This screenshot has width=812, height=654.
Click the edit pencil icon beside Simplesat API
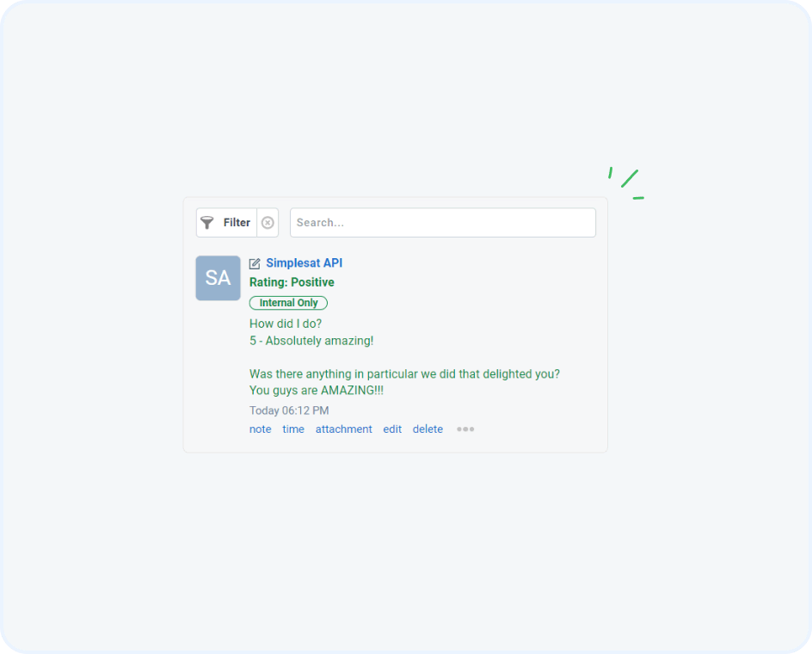255,264
